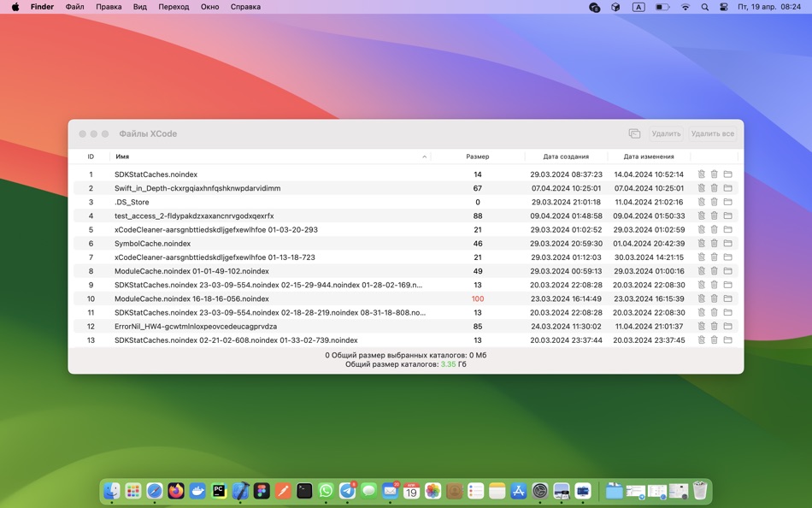Select the SDKStatCaches.noindex row with ID 1
This screenshot has width=812, height=508.
(406, 174)
